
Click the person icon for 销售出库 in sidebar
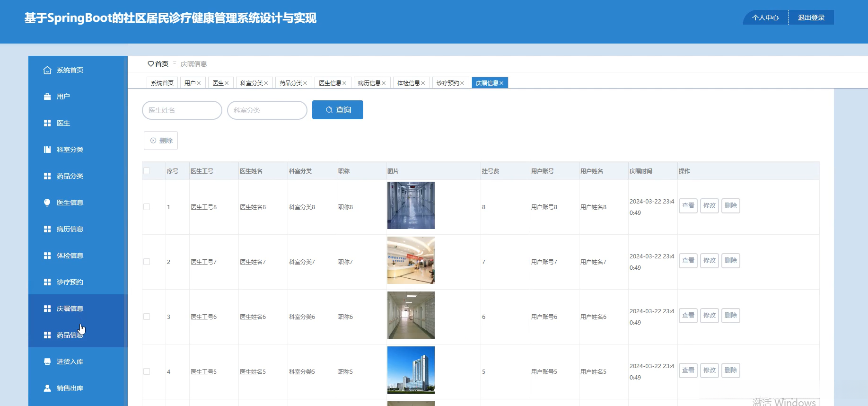point(47,388)
